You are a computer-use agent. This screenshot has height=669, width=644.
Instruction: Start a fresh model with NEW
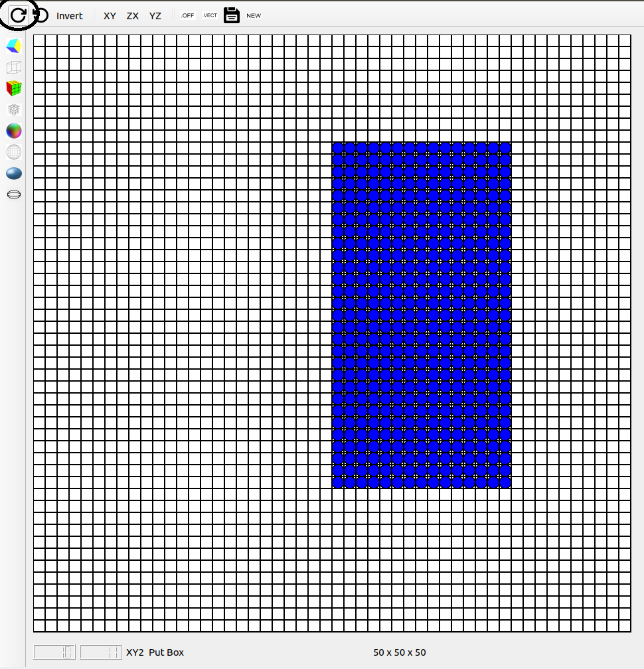pos(253,15)
